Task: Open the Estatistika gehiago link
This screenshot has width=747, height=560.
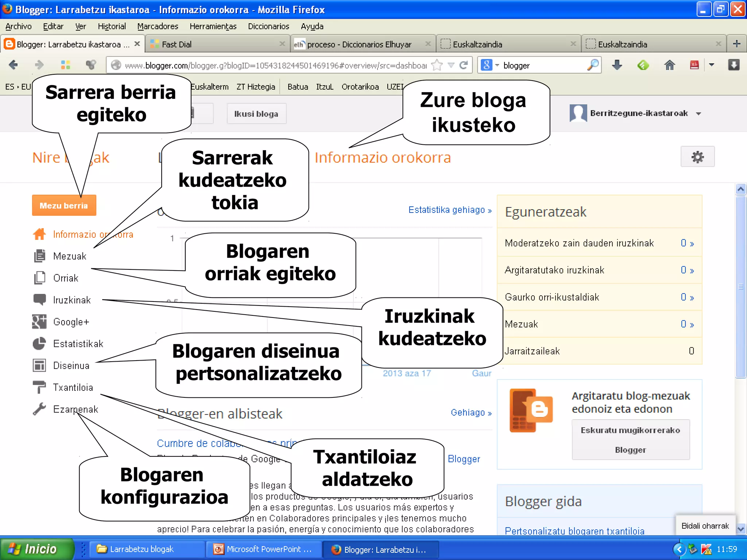Action: [450, 210]
